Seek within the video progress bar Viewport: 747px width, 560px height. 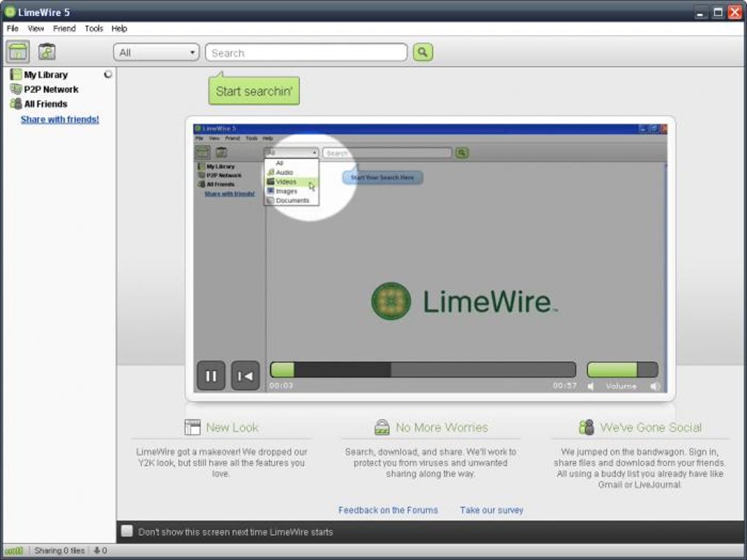click(423, 370)
